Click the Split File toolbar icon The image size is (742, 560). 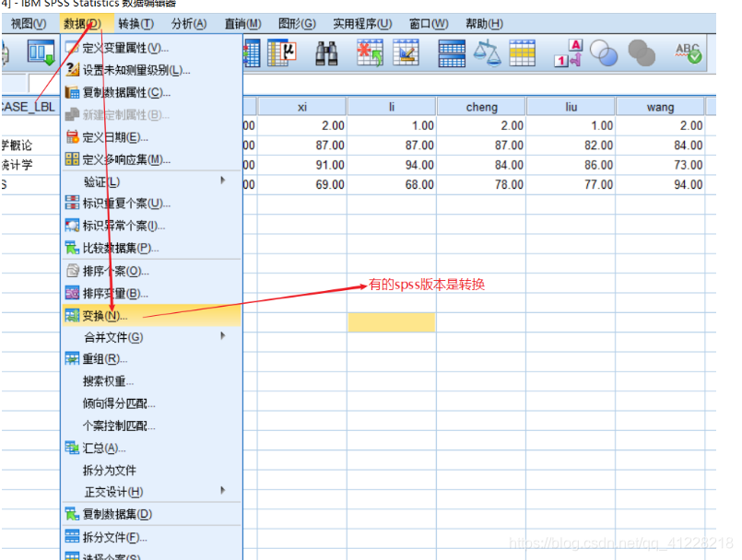click(x=452, y=53)
